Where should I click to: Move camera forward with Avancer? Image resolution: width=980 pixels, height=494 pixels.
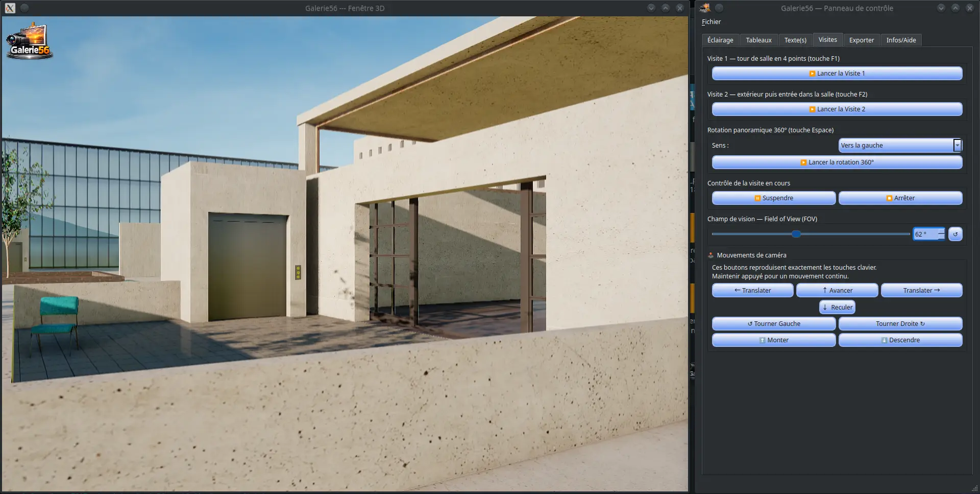tap(837, 291)
